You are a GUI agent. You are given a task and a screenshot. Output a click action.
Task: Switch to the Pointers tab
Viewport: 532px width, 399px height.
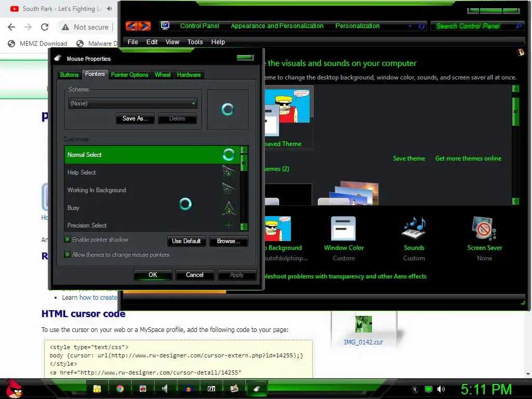(x=95, y=74)
